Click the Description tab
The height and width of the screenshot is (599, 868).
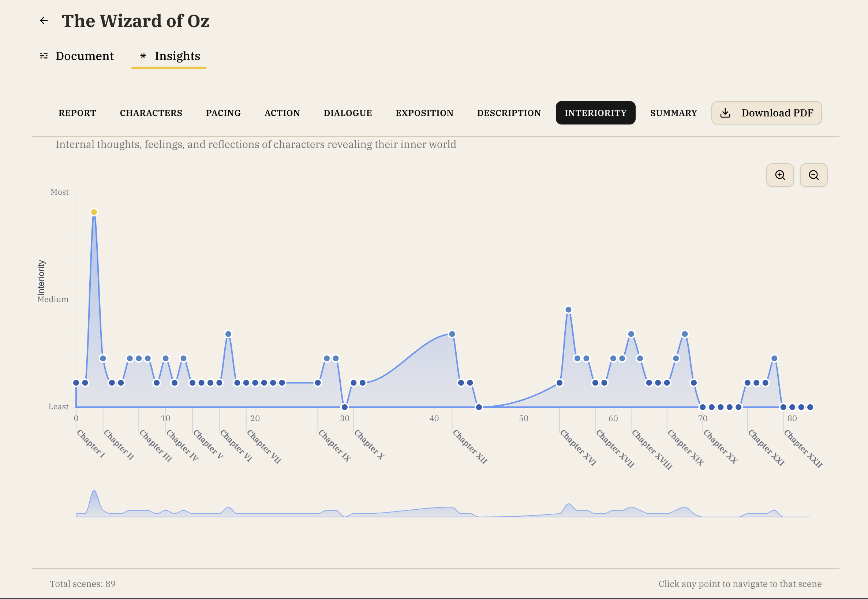[509, 113]
